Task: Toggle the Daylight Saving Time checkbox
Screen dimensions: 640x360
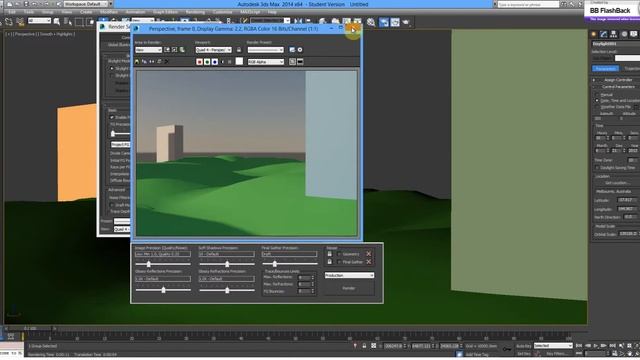Action: tap(597, 168)
